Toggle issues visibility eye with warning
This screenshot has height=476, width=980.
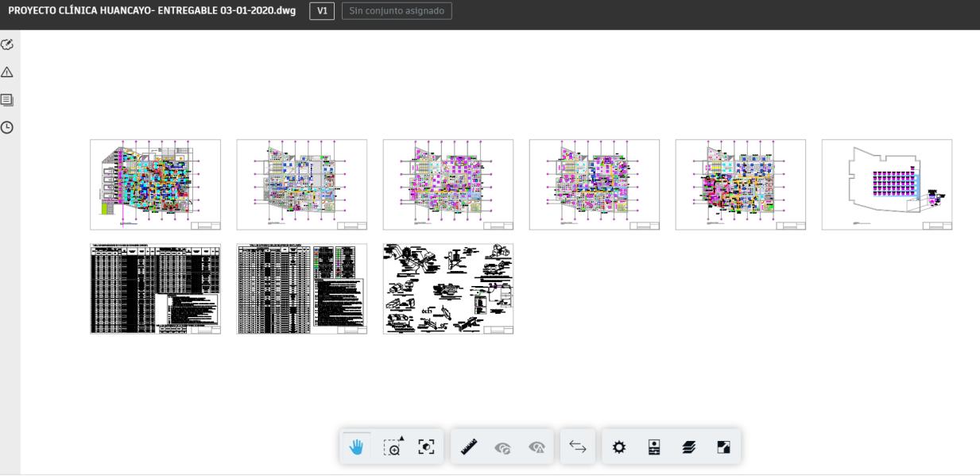pos(536,448)
